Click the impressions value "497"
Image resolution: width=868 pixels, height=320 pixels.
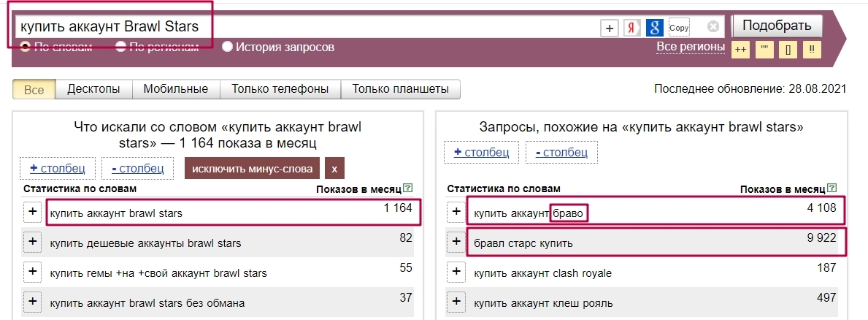point(826,298)
